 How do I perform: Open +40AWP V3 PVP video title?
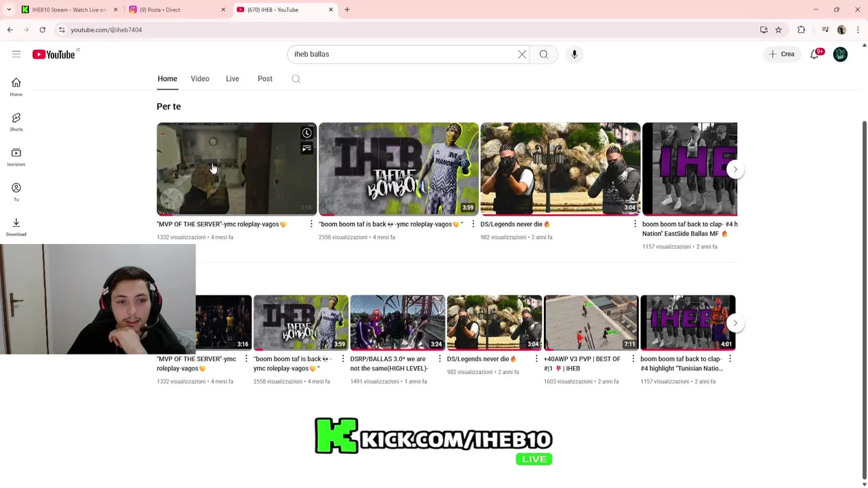(583, 364)
